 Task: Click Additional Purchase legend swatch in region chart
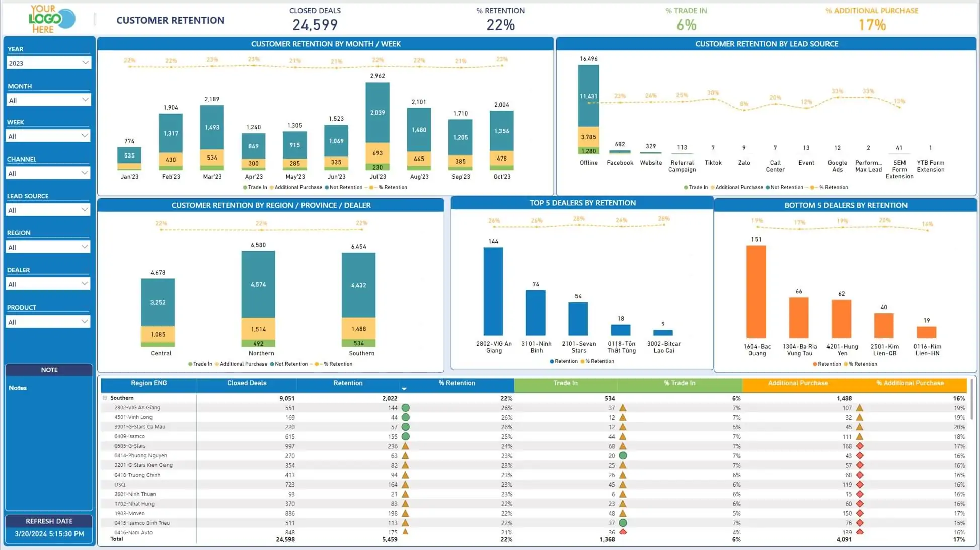coord(217,364)
